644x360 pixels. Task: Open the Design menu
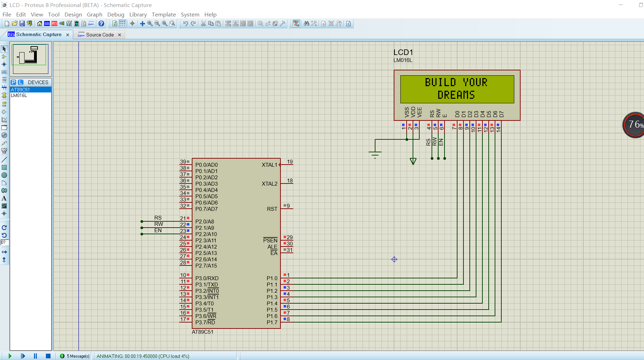pos(73,14)
